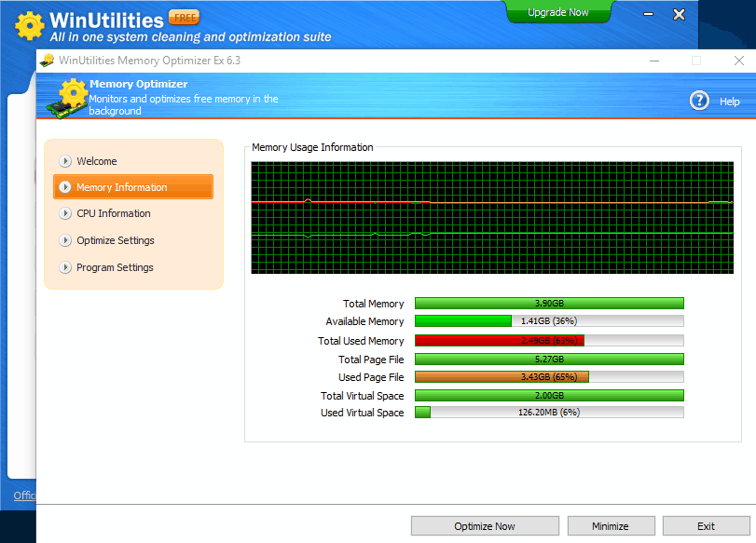Click the Used Virtual Space 126.20MB bar
756x543 pixels.
click(x=549, y=413)
